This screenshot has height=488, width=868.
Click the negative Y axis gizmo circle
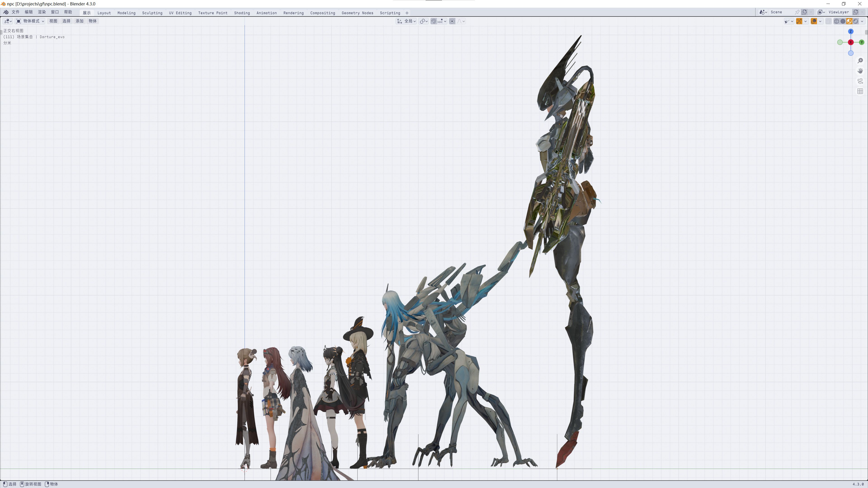[x=840, y=42]
